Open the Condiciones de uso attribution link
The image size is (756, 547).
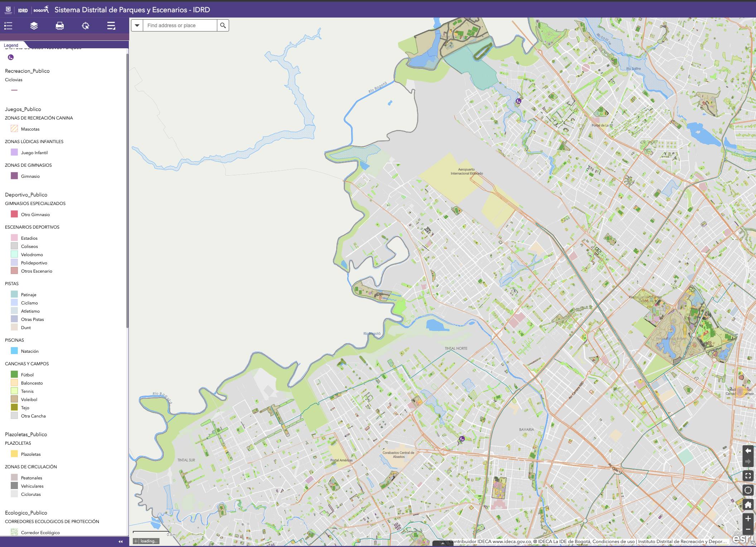(x=614, y=541)
